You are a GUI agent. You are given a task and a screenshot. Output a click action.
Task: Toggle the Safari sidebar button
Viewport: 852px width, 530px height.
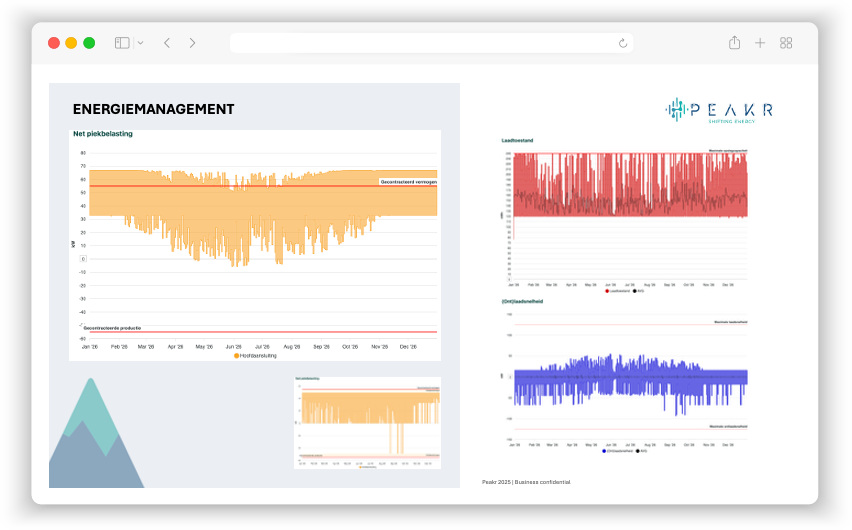[x=122, y=43]
